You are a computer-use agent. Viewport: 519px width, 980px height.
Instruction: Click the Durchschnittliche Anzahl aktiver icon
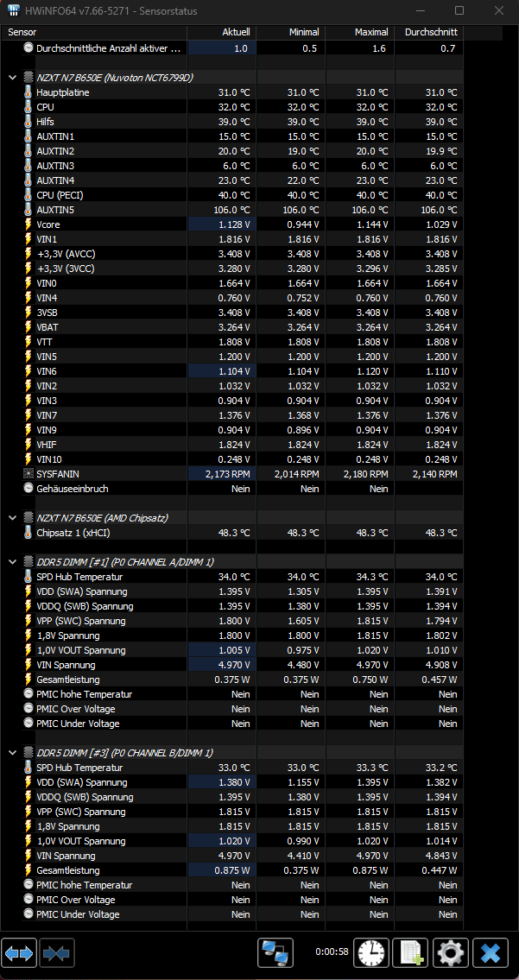coord(28,48)
